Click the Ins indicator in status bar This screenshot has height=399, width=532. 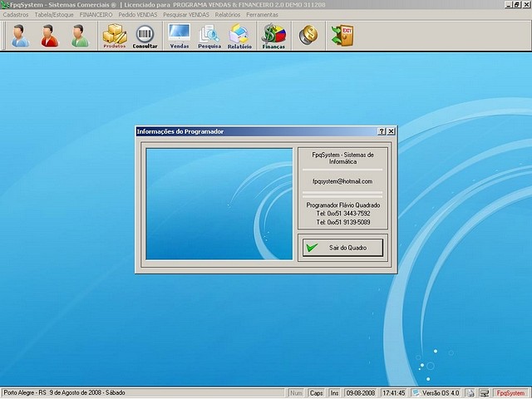[x=334, y=393]
